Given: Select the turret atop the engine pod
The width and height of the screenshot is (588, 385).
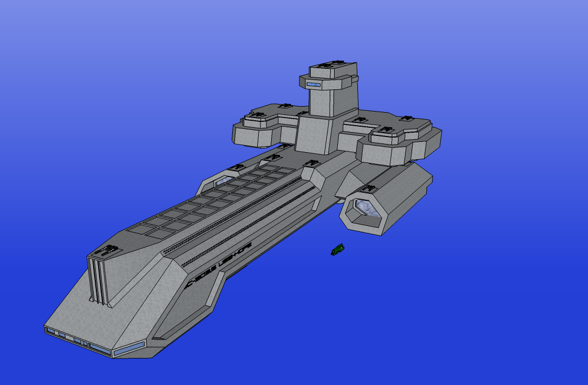Looking at the screenshot, I should pos(370,188).
